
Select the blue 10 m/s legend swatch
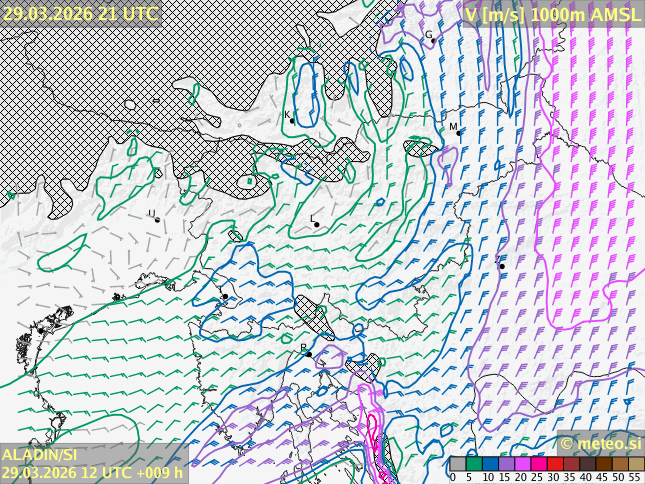pyautogui.click(x=490, y=464)
